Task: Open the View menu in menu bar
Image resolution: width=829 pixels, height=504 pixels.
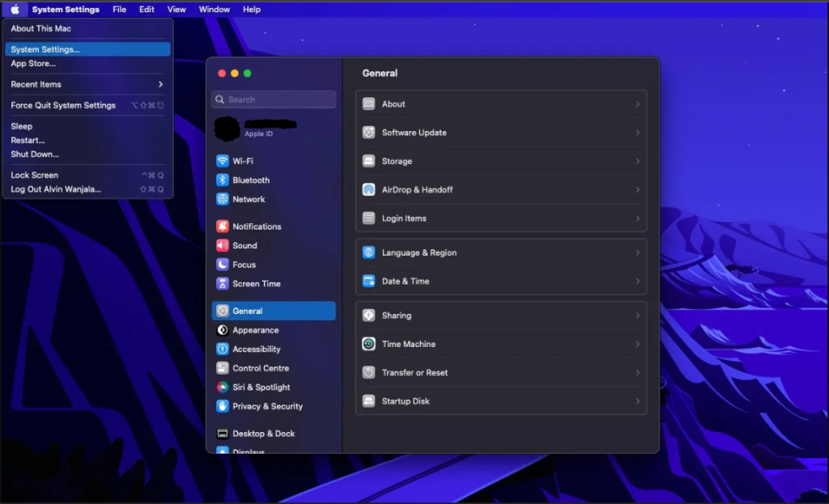Action: pos(176,10)
